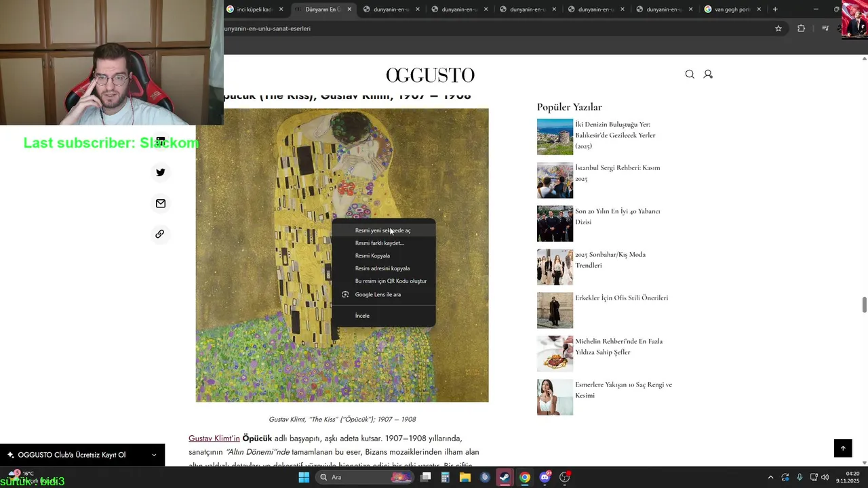
Task: Open 'Erkekler İçin Ofis Stili Önerileri' article
Action: (622, 298)
